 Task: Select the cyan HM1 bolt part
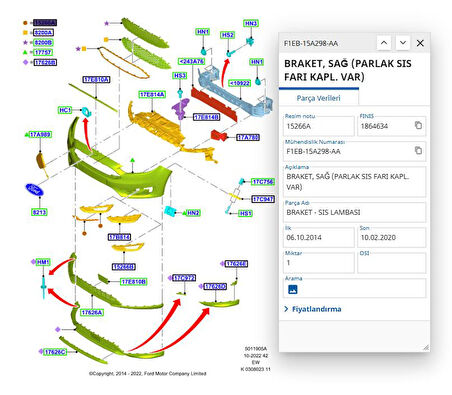(x=43, y=286)
